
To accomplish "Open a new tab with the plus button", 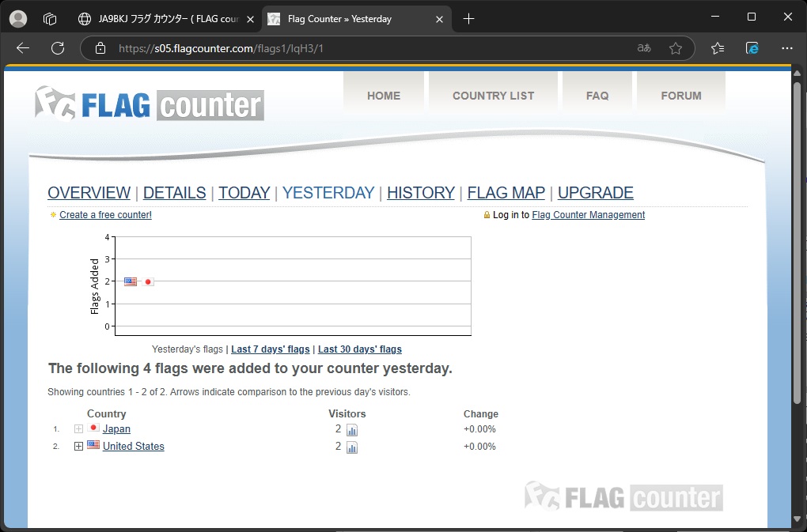I will click(468, 19).
